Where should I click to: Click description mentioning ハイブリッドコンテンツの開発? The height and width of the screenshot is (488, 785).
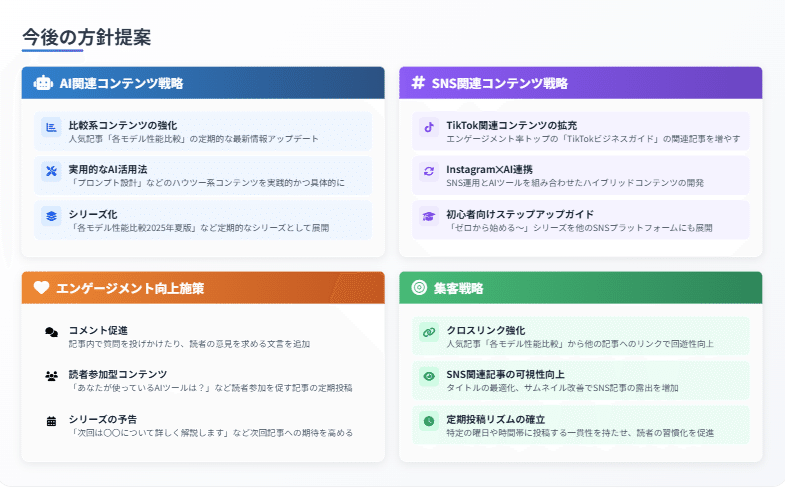click(575, 183)
